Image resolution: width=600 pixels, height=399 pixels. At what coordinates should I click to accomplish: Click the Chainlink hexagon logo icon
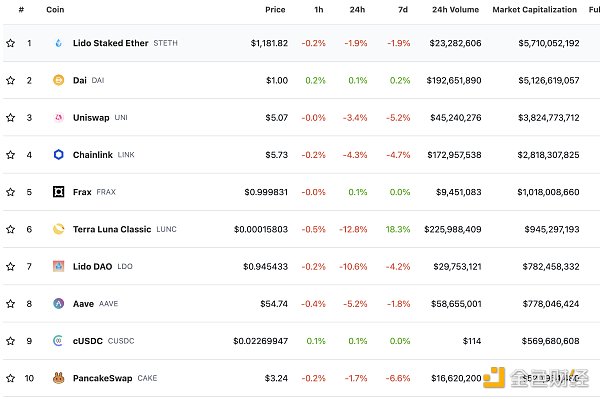coord(59,155)
